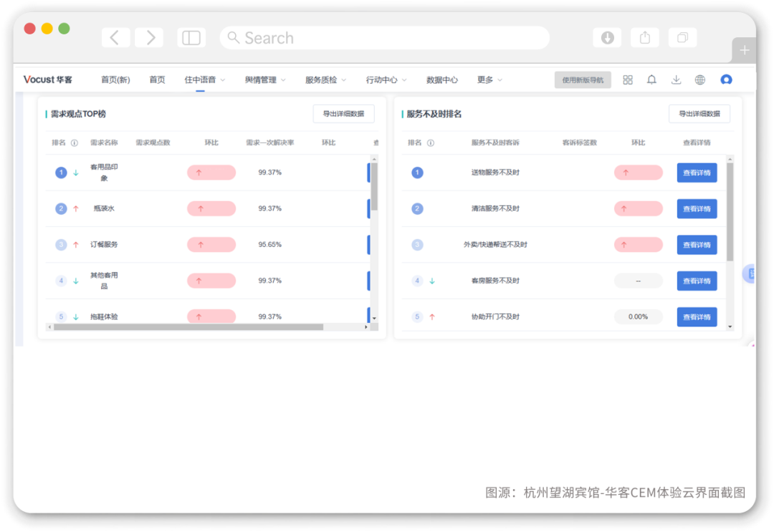View details for 协助开门不及时
This screenshot has height=532, width=774.
coord(697,316)
